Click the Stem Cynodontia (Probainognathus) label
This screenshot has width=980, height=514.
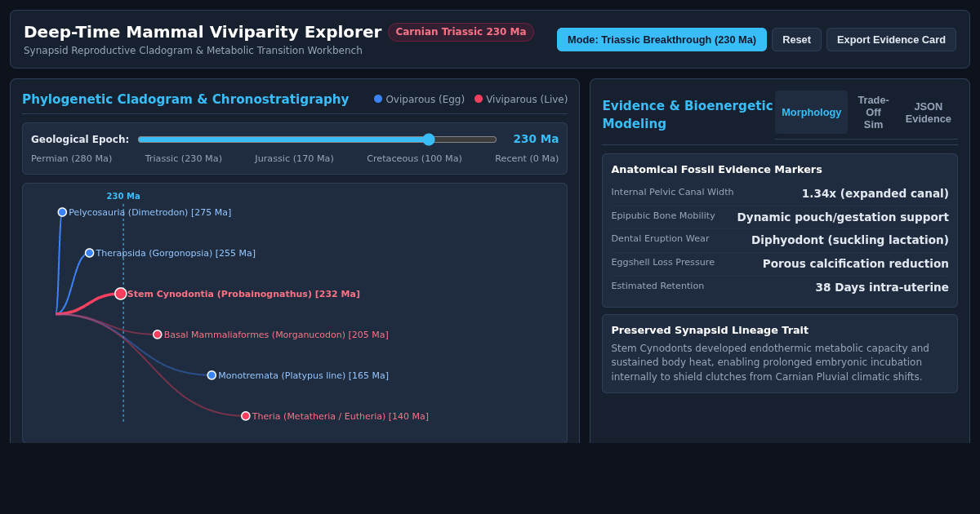pyautogui.click(x=243, y=294)
